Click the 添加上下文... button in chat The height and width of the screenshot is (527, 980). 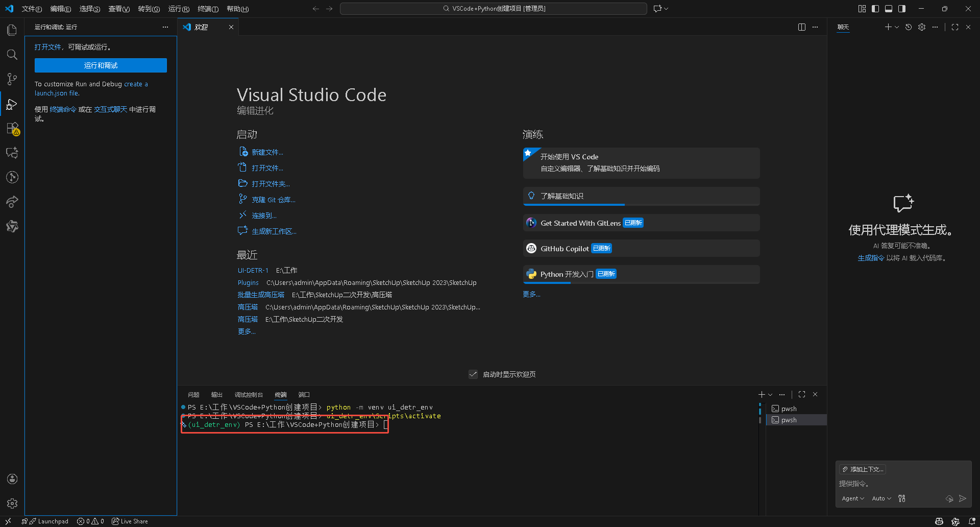pos(863,469)
